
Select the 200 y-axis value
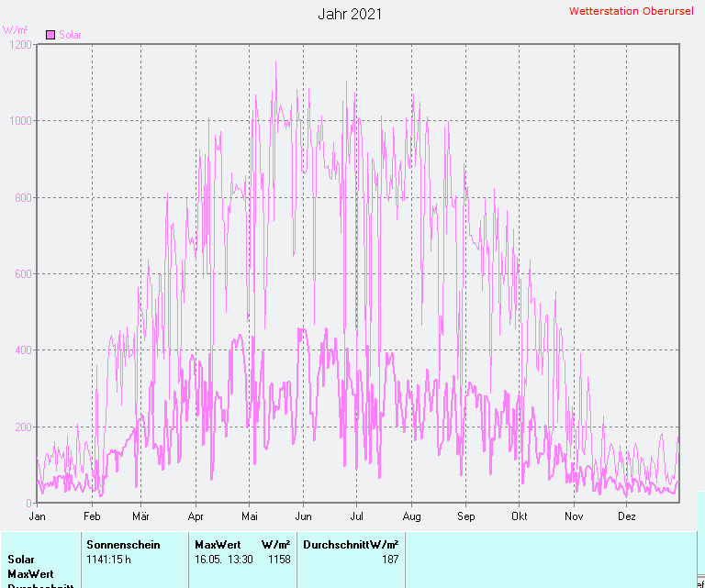tap(23, 427)
